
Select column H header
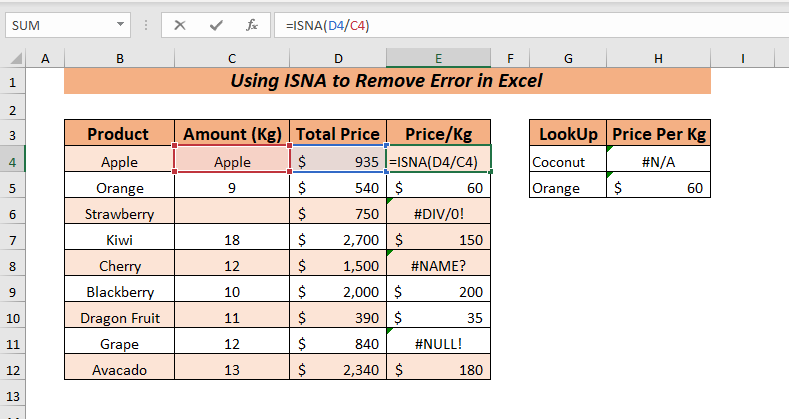pyautogui.click(x=658, y=59)
